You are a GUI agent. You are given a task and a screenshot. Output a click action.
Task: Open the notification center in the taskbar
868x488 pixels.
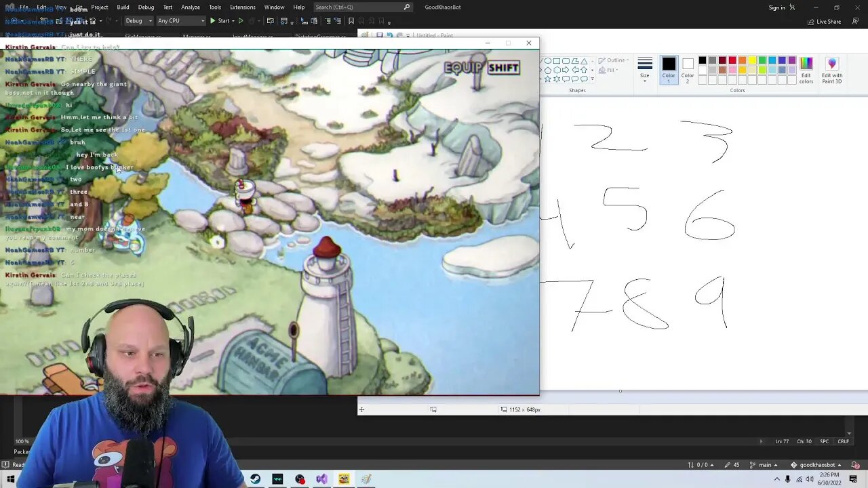coord(853,479)
